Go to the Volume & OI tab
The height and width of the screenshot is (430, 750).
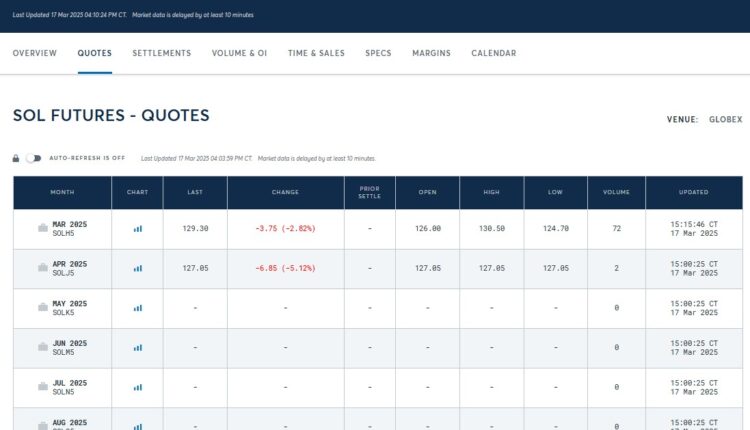[239, 53]
